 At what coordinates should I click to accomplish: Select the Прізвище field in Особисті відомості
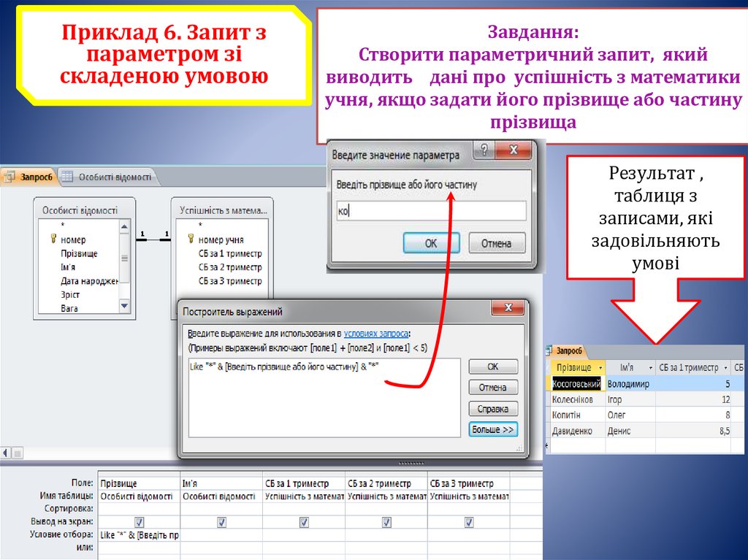tap(79, 253)
